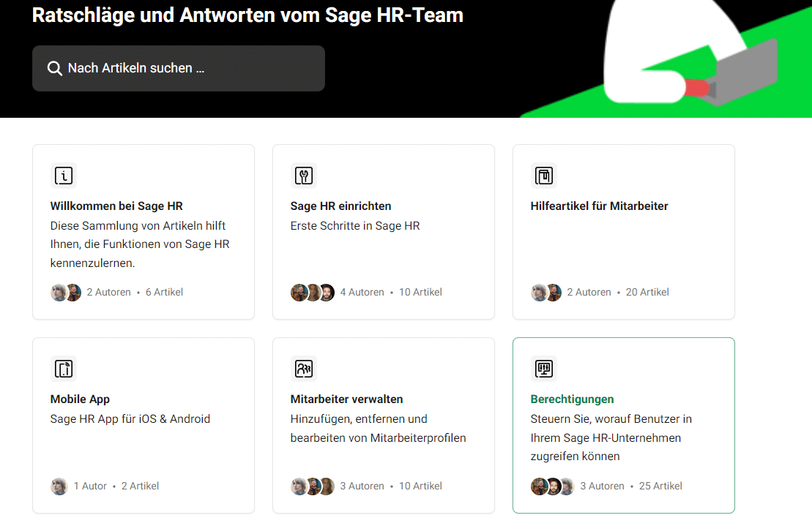Open 'Hilfeartikel für Mitarbeiter' collection
The image size is (812, 526).
[599, 206]
